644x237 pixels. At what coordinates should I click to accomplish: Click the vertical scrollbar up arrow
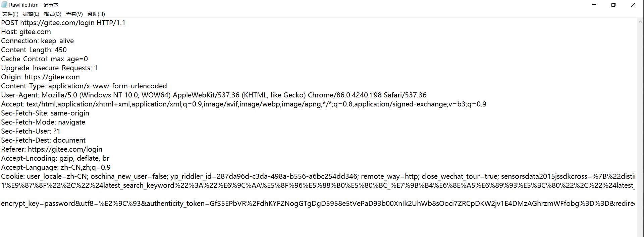[x=640, y=21]
